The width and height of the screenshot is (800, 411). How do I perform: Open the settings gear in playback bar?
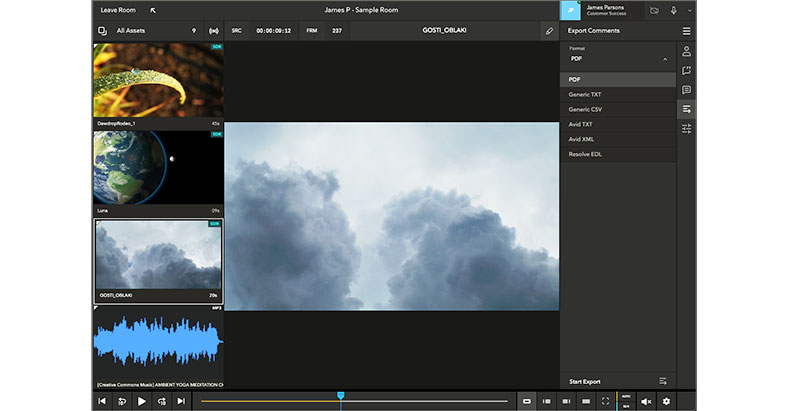click(x=666, y=401)
